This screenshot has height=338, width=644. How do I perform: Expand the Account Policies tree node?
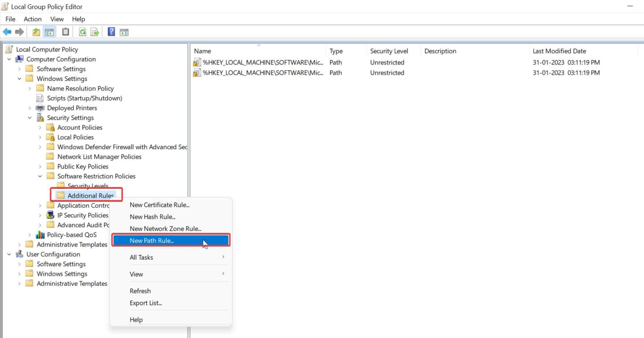coord(39,127)
